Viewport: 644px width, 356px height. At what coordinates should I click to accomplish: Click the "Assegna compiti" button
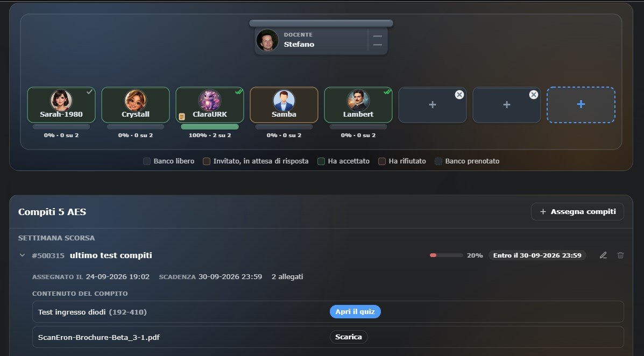[x=577, y=211]
